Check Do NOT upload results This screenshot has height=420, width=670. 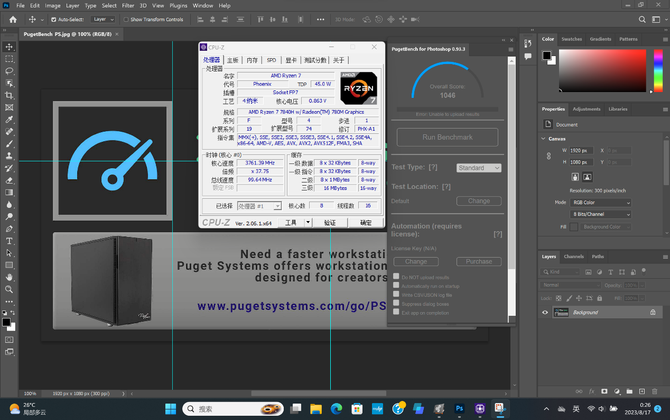396,276
